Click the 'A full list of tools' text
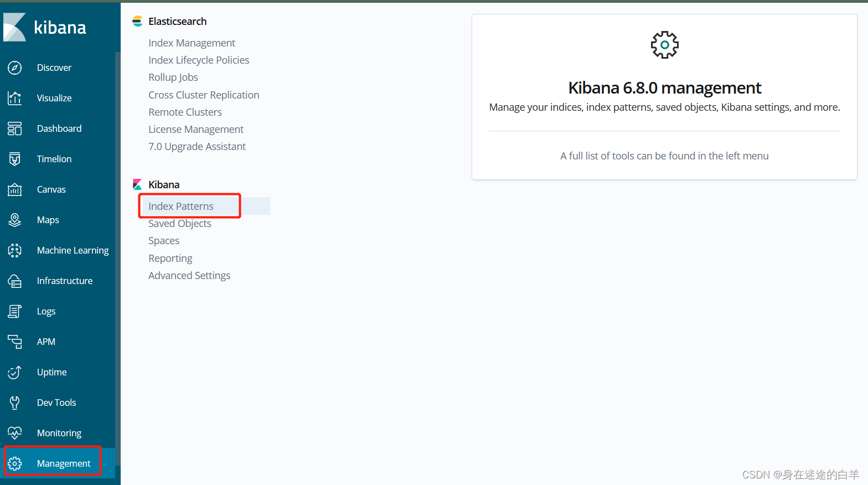 (664, 156)
